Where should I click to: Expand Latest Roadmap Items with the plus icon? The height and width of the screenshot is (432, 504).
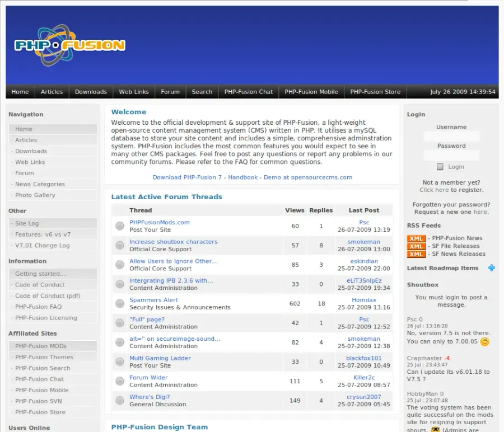pyautogui.click(x=492, y=267)
